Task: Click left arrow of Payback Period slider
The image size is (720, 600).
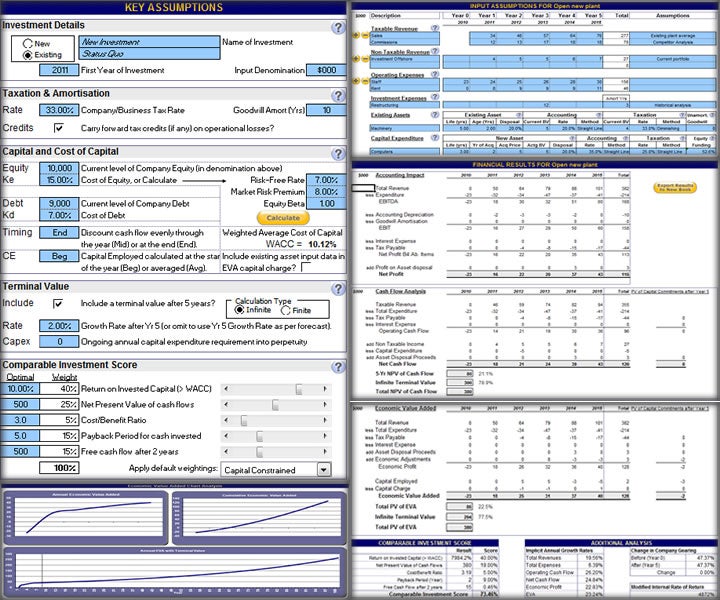Action: [226, 436]
